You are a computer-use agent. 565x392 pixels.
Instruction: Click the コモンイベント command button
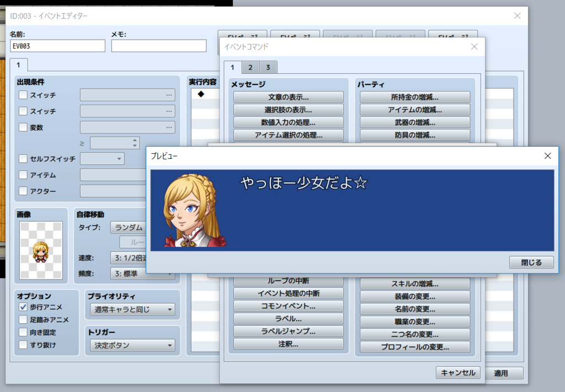click(288, 306)
